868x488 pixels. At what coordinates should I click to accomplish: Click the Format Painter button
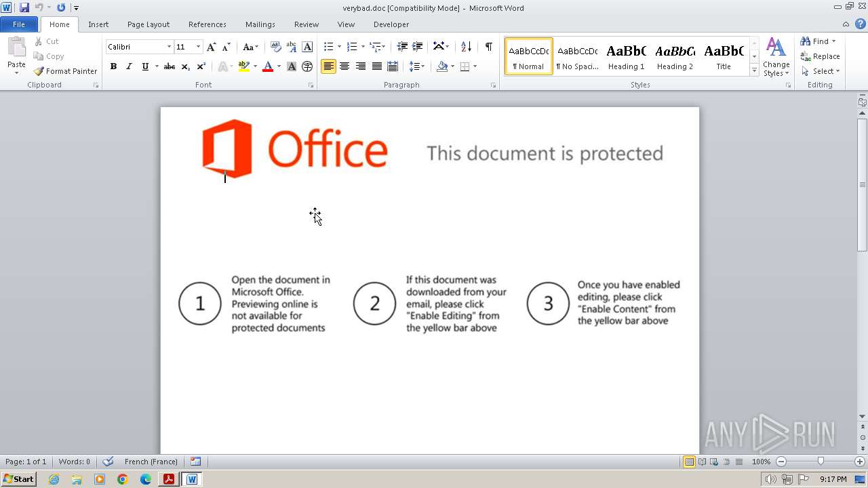(x=65, y=71)
